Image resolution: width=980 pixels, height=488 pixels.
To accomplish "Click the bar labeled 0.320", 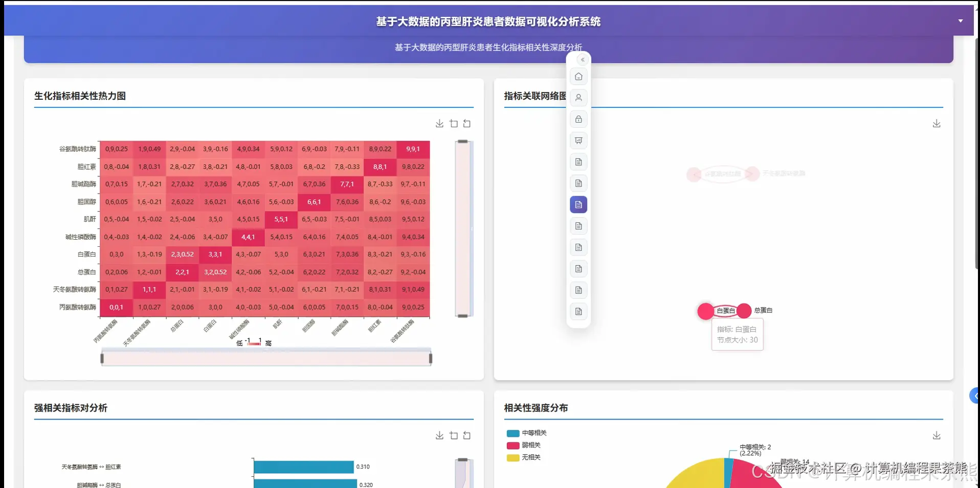I will tap(305, 483).
